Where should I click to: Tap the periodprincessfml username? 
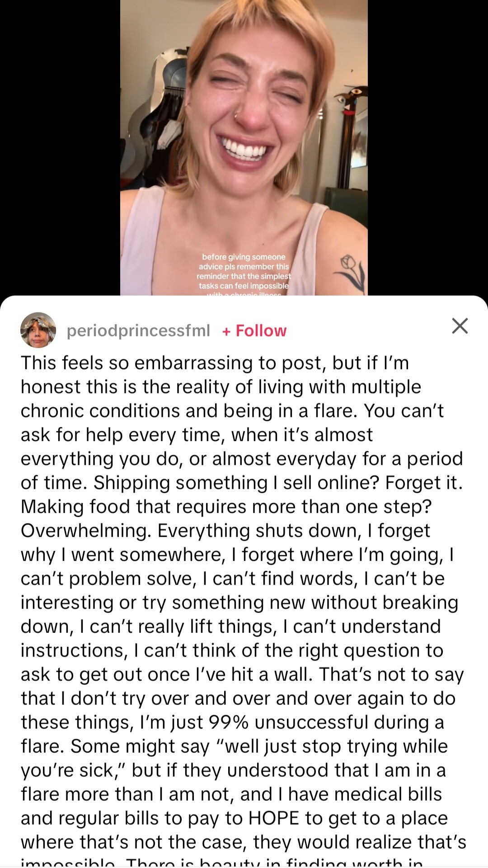tap(138, 331)
